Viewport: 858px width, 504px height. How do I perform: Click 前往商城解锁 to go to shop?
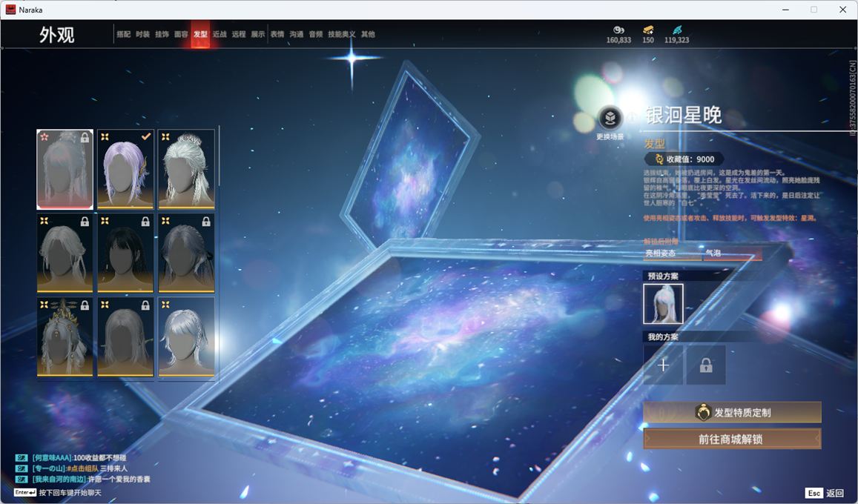point(732,438)
